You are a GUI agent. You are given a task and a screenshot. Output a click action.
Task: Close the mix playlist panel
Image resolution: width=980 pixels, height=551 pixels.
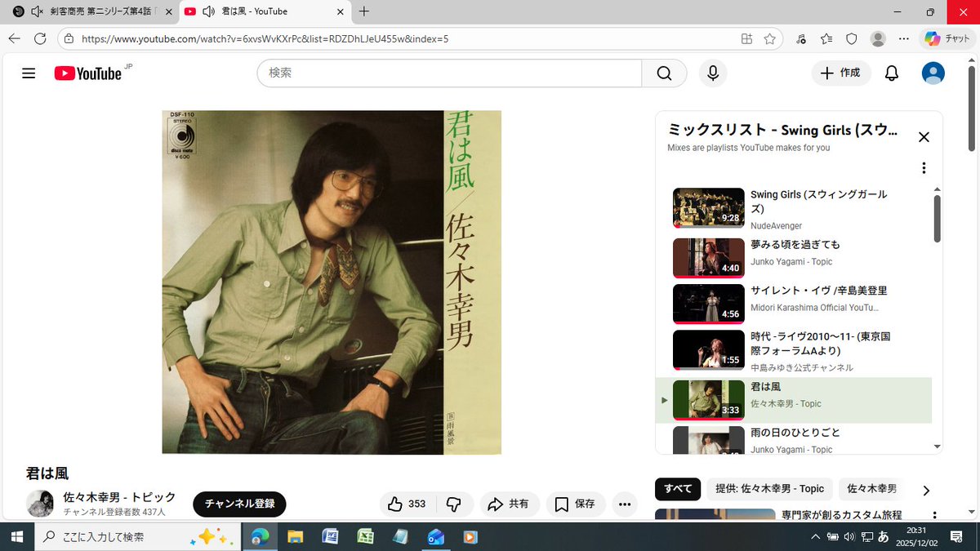coord(924,137)
